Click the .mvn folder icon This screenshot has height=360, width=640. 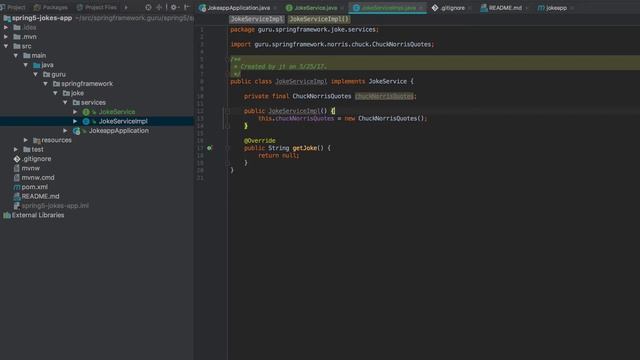(x=17, y=37)
